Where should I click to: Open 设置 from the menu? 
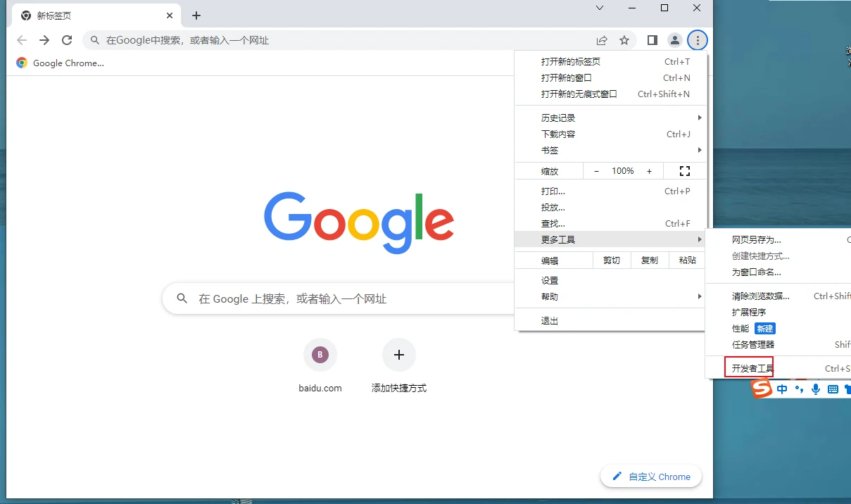point(610,281)
